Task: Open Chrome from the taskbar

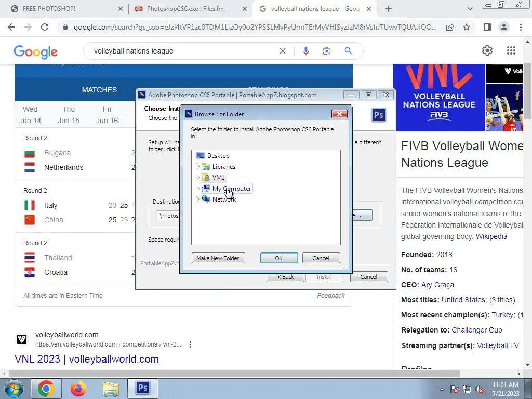Action: [46, 389]
